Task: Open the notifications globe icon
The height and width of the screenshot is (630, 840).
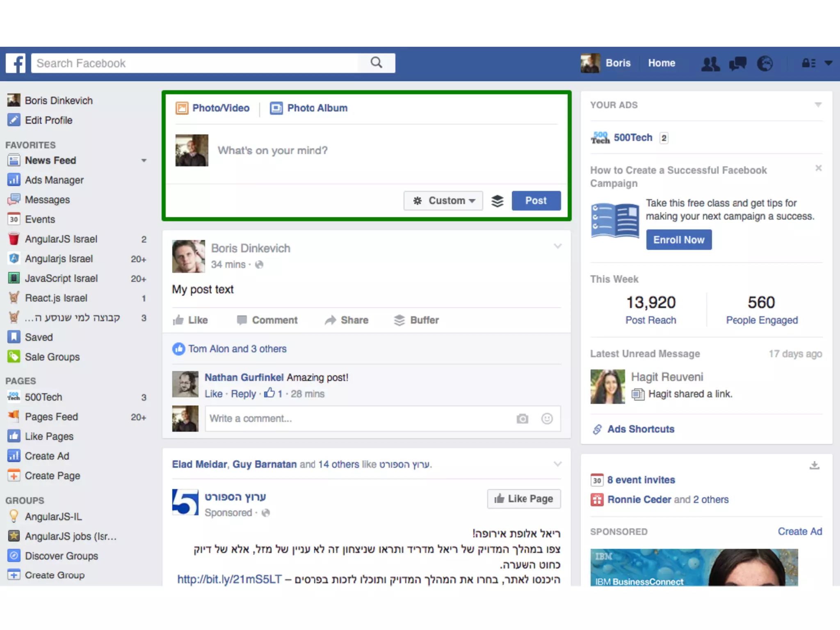Action: tap(765, 64)
